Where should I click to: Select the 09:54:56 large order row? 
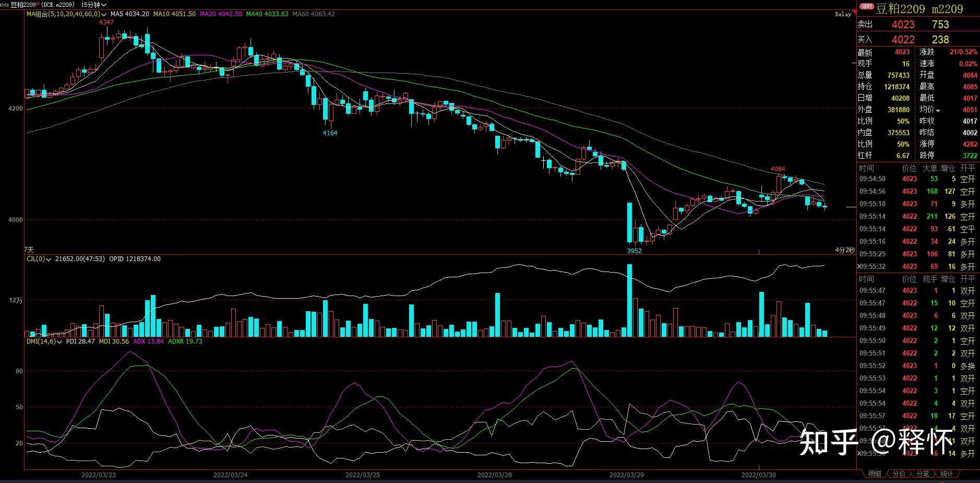[918, 192]
